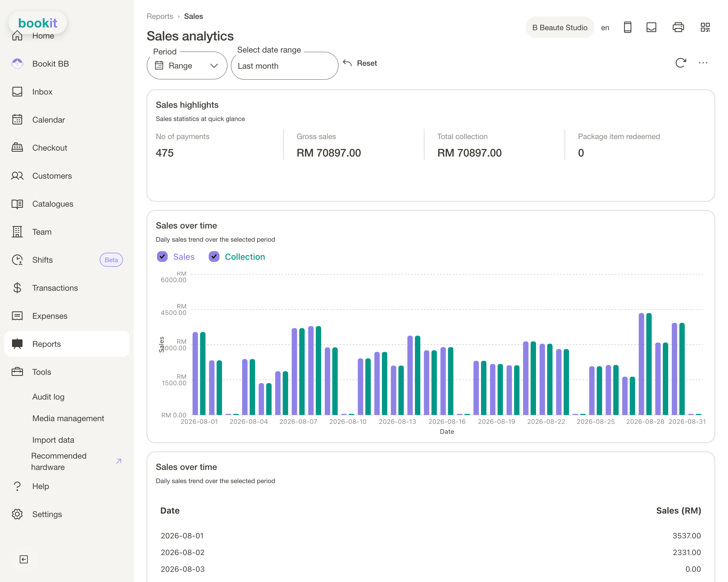Image resolution: width=728 pixels, height=582 pixels.
Task: Click the mobile device icon in header
Action: pyautogui.click(x=627, y=27)
